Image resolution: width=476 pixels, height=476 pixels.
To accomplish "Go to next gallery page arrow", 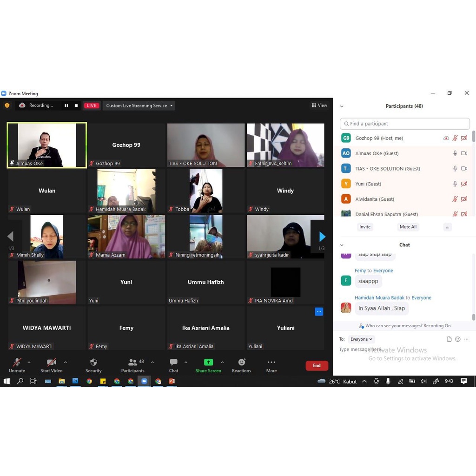I will pyautogui.click(x=322, y=237).
